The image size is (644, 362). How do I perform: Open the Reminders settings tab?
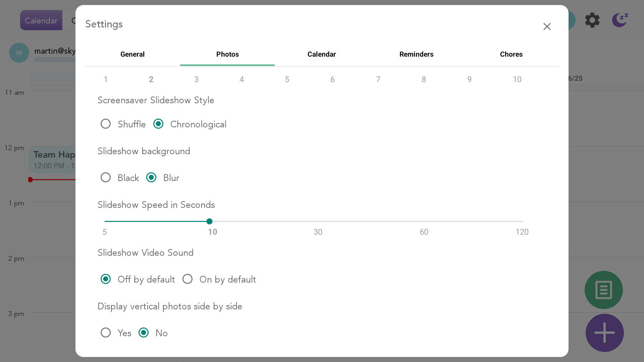[x=416, y=54]
